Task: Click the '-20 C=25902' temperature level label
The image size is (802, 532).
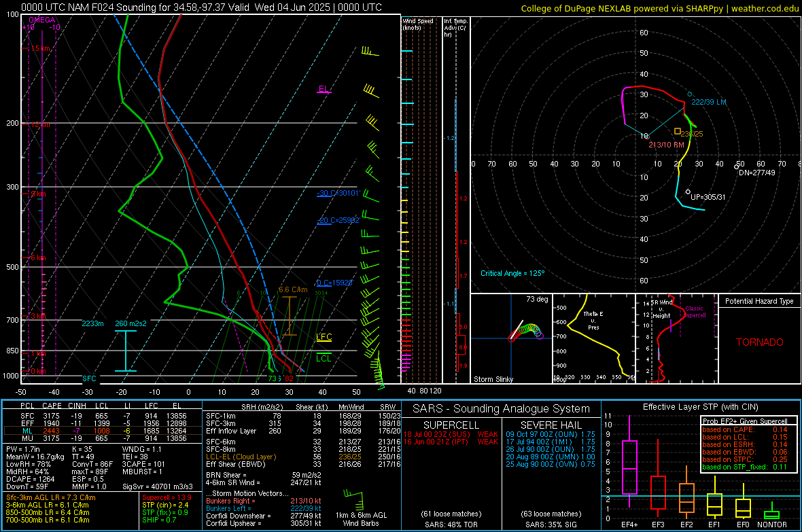Action: click(338, 220)
